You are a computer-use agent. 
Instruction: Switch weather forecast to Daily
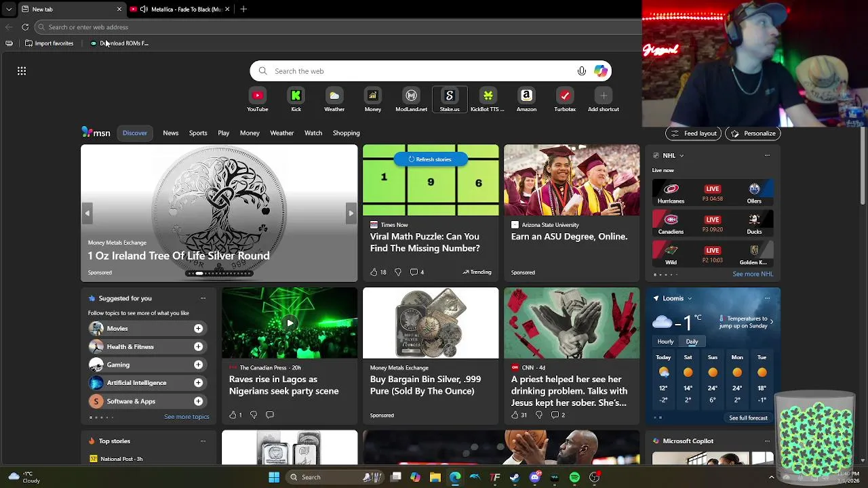click(x=692, y=342)
